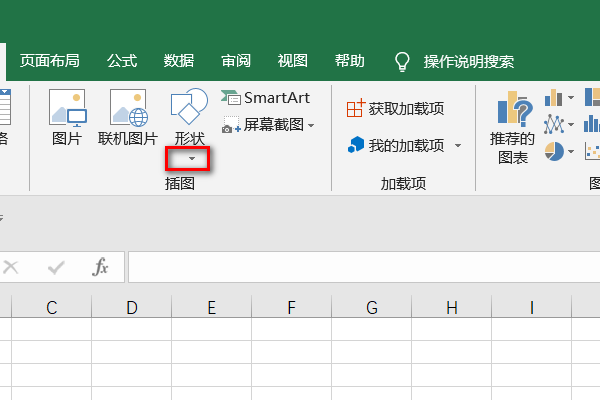Select column H header
Image resolution: width=600 pixels, height=400 pixels.
(452, 307)
